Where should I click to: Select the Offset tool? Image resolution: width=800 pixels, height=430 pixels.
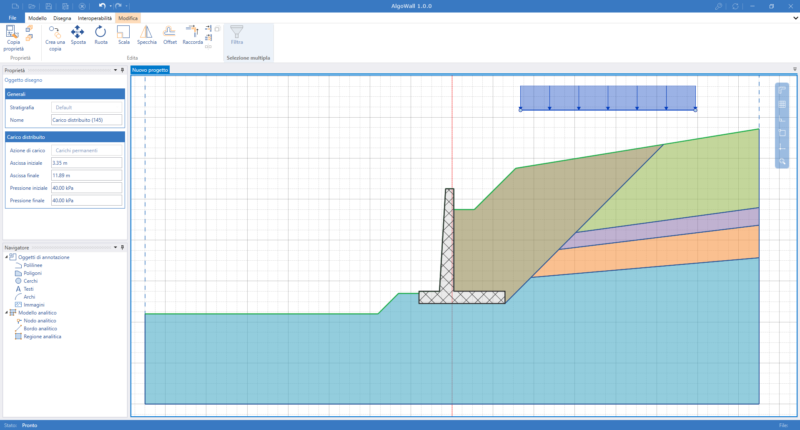(169, 35)
